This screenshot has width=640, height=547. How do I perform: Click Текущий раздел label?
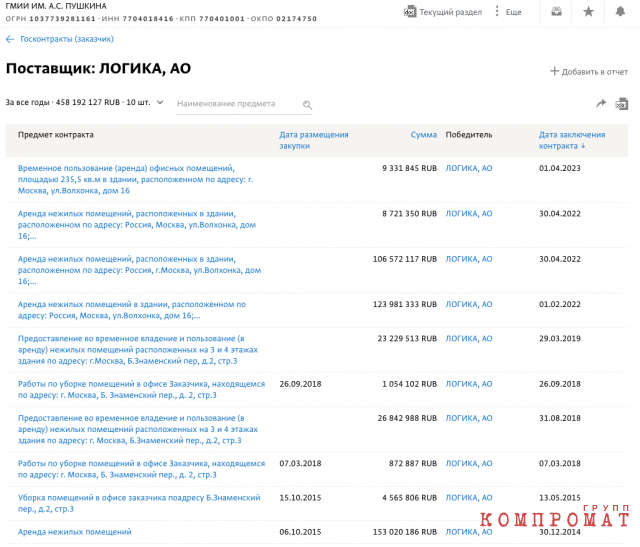[451, 12]
